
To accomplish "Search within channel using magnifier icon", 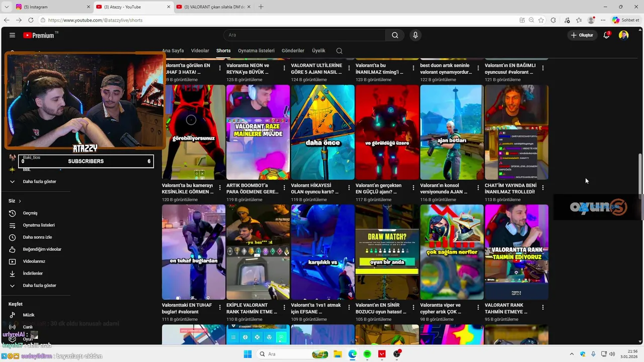I will 339,51.
